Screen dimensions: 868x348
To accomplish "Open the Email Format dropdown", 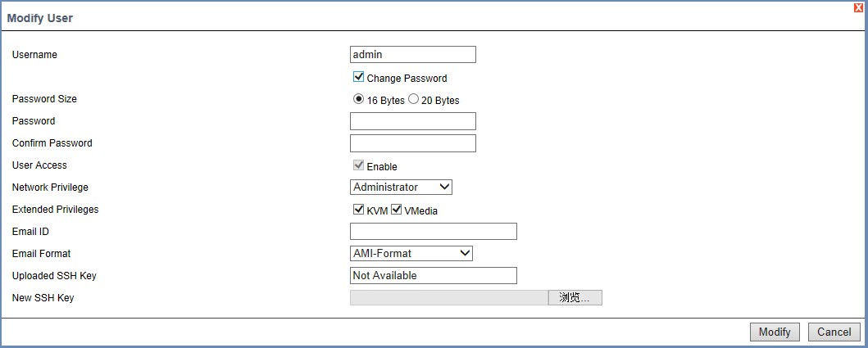I will tap(411, 254).
